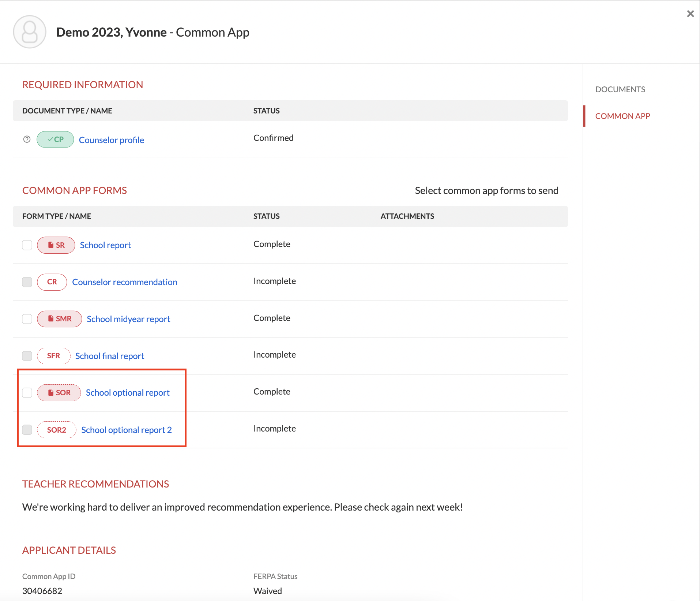Select the Common App sidebar tab
Image resolution: width=700 pixels, height=601 pixels.
click(622, 116)
